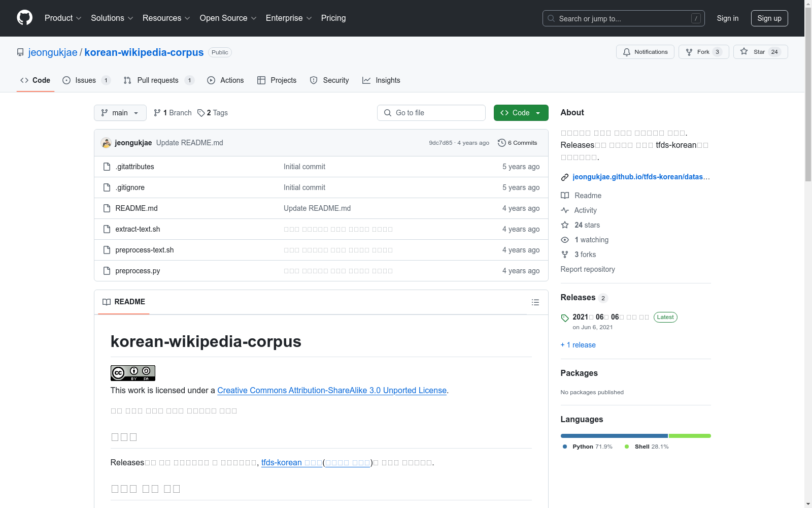The height and width of the screenshot is (508, 812).
Task: Open the preprocess-text.sh file
Action: coord(145,250)
